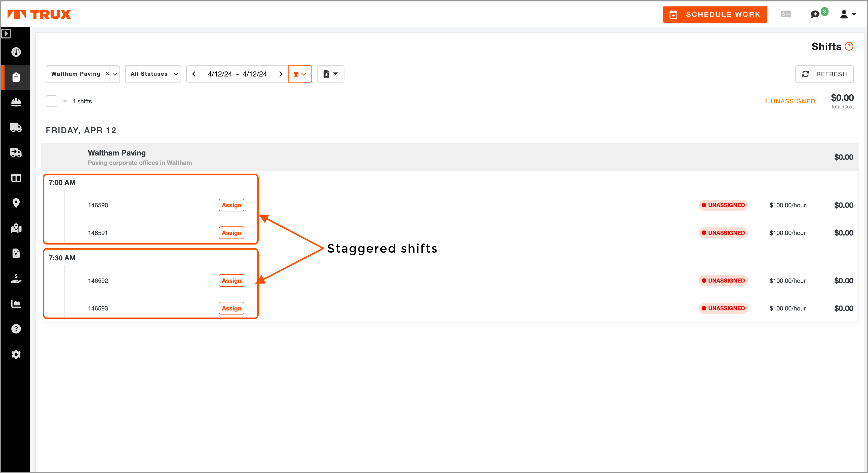Open the dashboard gauge icon in sidebar
868x473 pixels.
(x=16, y=52)
